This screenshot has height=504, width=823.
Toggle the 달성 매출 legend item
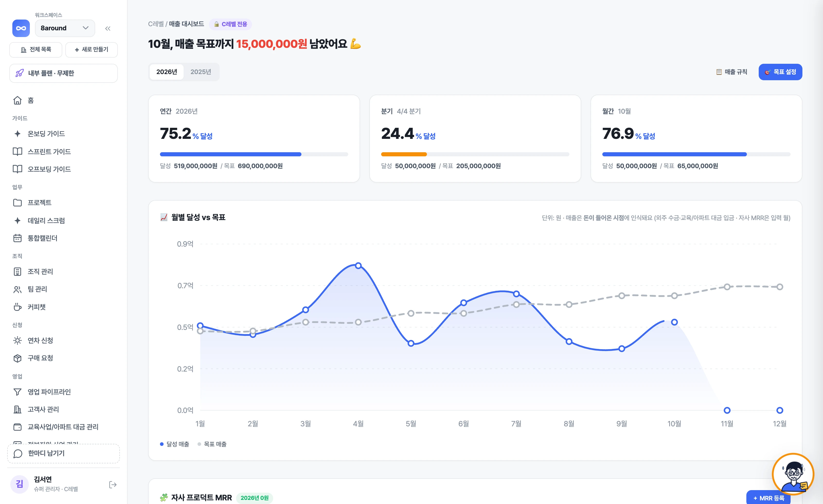click(174, 444)
